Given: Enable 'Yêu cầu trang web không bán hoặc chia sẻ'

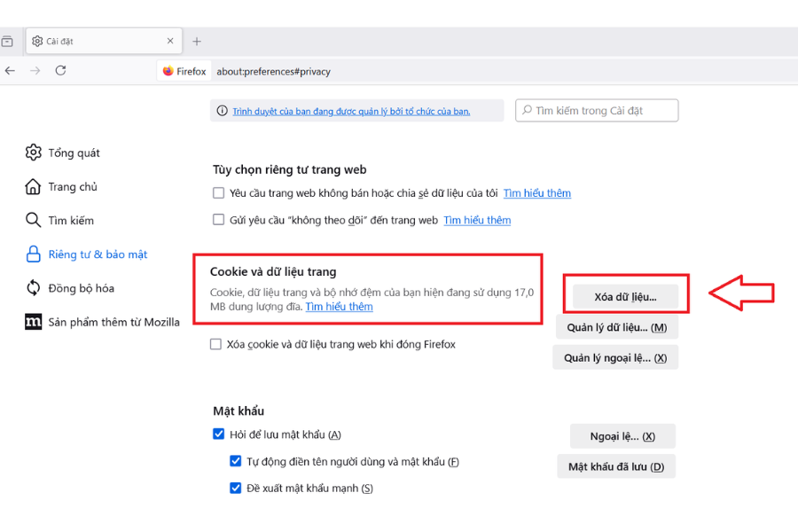Looking at the screenshot, I should [218, 192].
